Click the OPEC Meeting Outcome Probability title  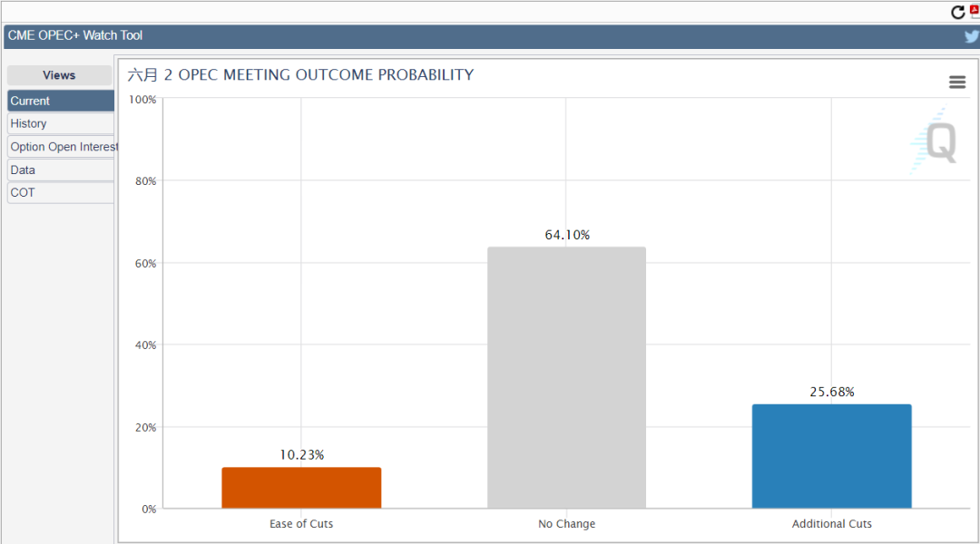click(x=300, y=75)
